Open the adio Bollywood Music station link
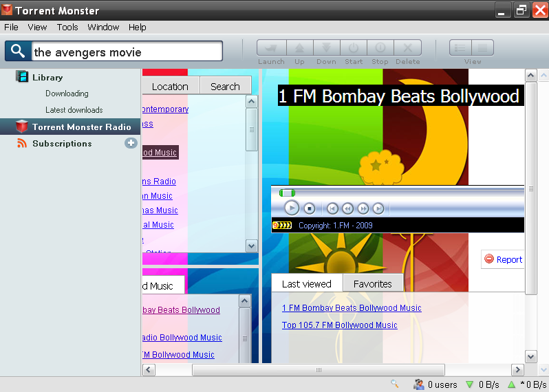Screen dimensions: 549x392 click(182, 338)
